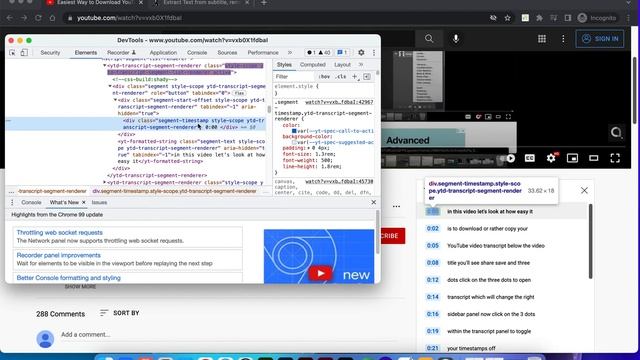Switch to the Computed styles tab
640x360 pixels.
point(313,65)
